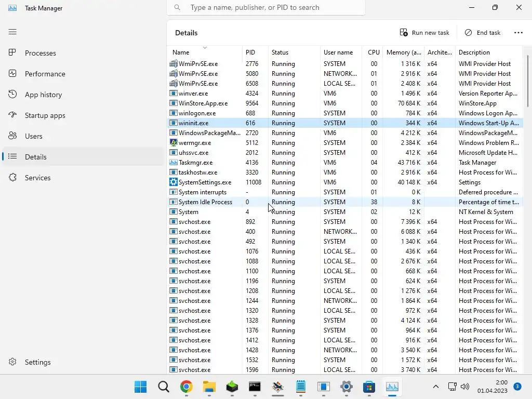Select svchost.exe with PID 1596
Screen dimensions: 532x399
coord(345,369)
